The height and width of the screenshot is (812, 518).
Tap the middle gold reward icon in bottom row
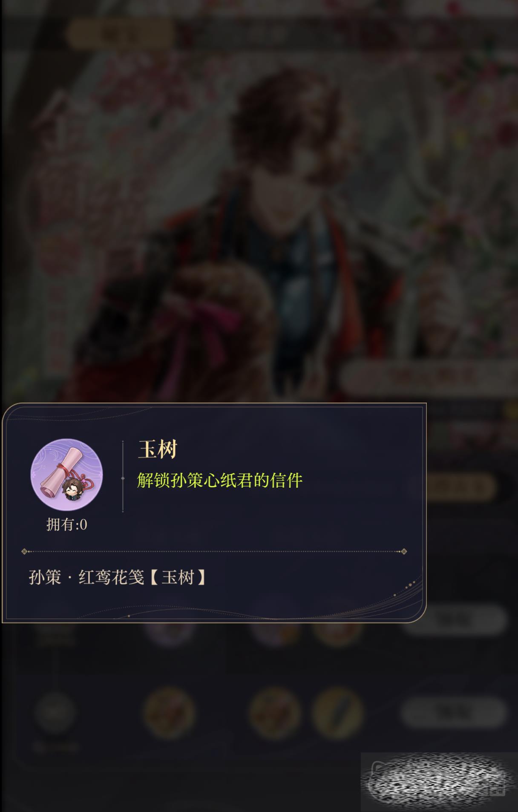point(275,713)
